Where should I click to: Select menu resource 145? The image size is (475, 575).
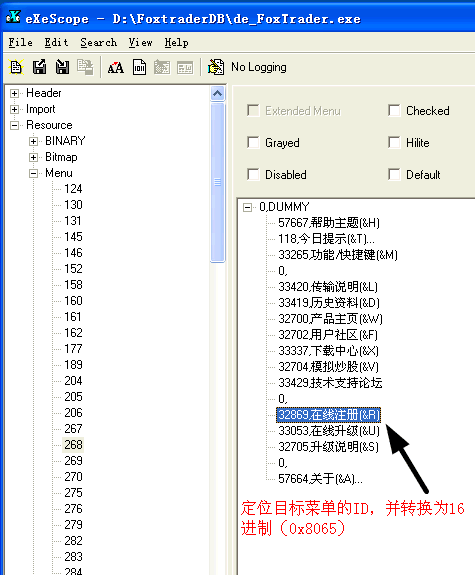[73, 237]
